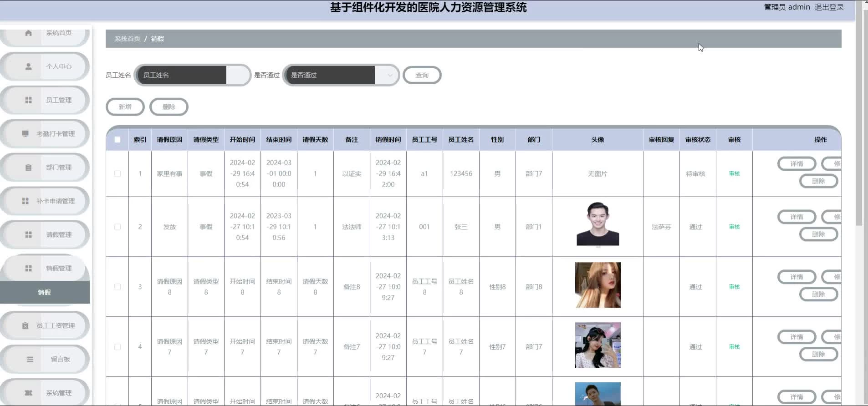
Task: Click 删除 in the row with 备注7
Action: (818, 355)
